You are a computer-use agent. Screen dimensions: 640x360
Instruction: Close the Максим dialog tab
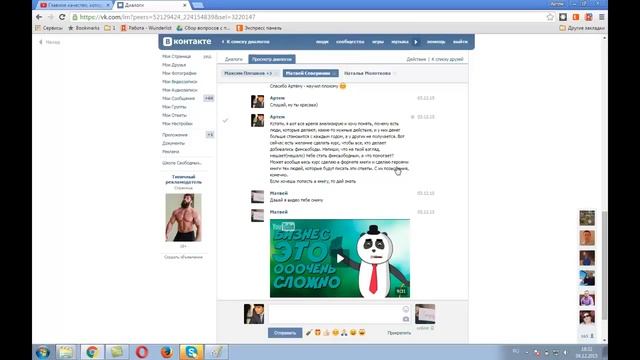pos(276,73)
